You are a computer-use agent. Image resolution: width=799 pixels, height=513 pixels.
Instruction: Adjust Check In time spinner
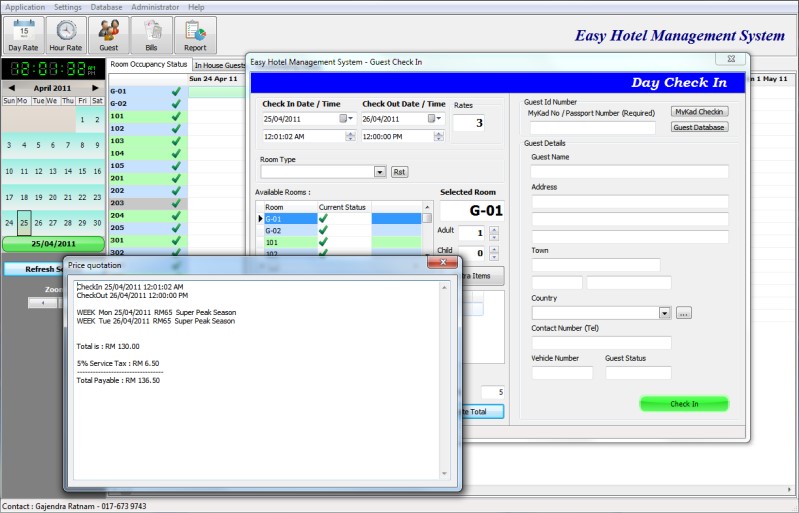[x=350, y=137]
